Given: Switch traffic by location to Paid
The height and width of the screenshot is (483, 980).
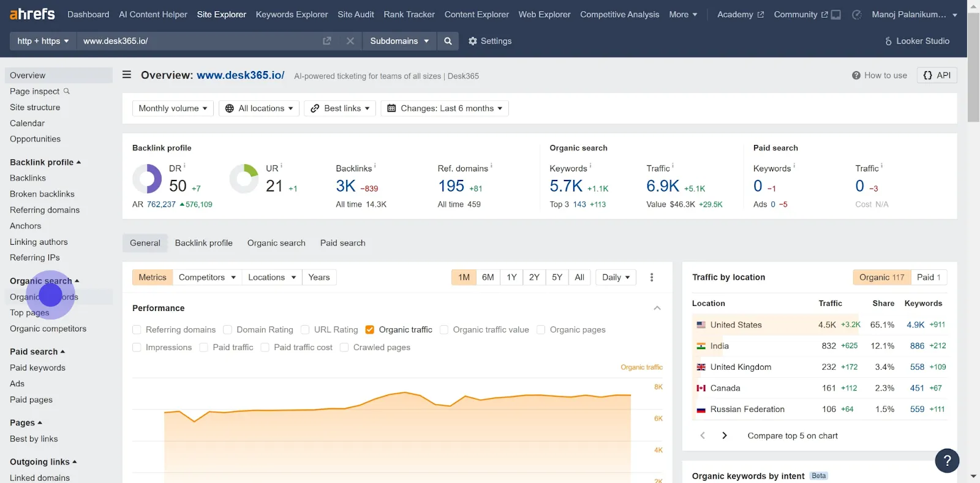Looking at the screenshot, I should [x=929, y=277].
